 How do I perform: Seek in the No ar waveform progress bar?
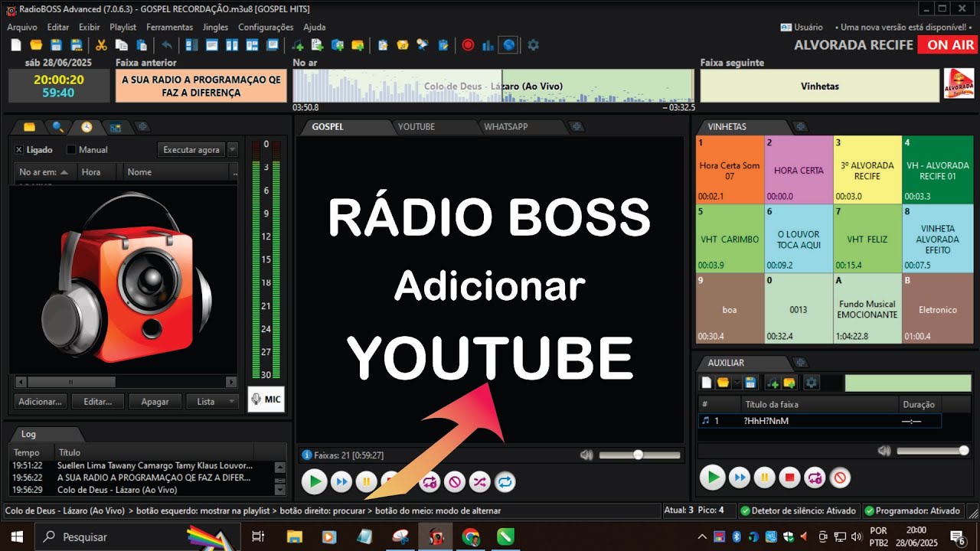[x=493, y=86]
